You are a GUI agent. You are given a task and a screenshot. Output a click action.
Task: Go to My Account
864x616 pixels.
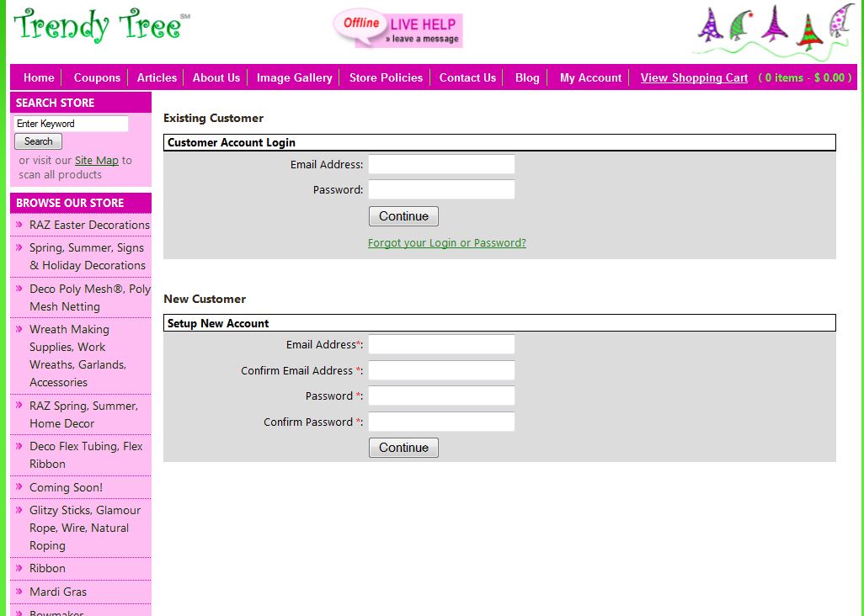[x=589, y=77]
